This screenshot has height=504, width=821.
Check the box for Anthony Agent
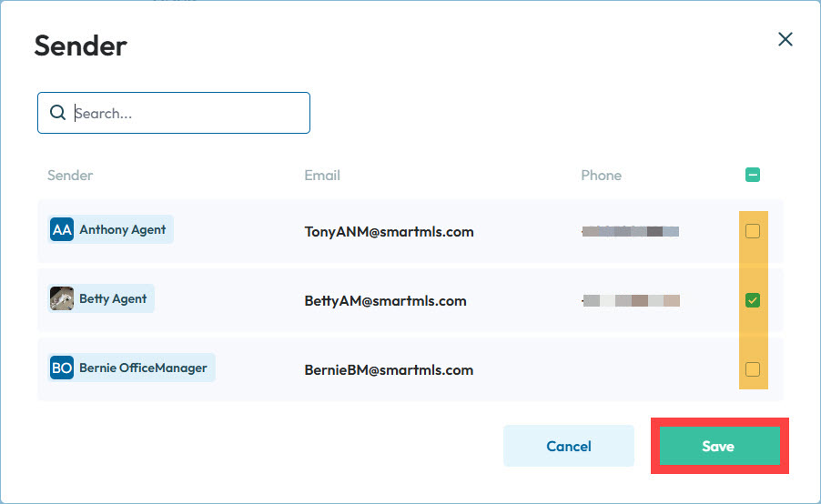click(x=753, y=231)
